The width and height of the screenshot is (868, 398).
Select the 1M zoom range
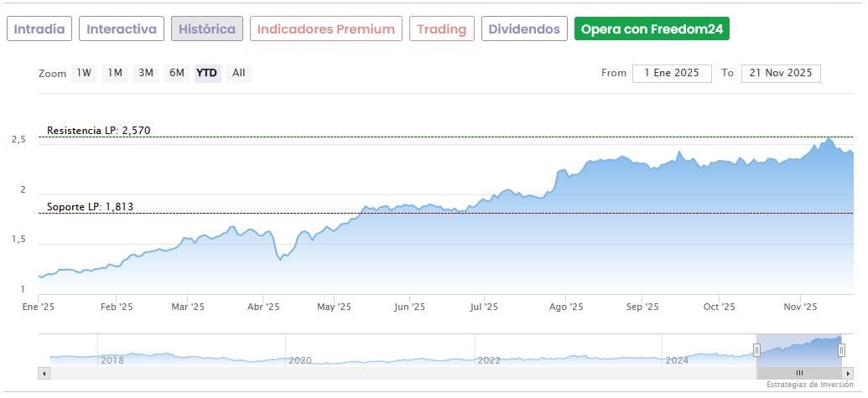click(x=115, y=73)
